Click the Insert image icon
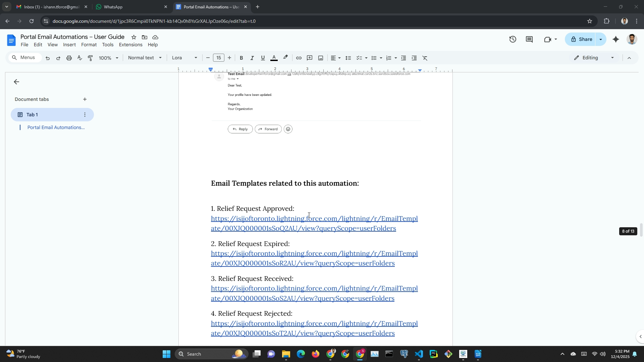The height and width of the screenshot is (362, 644). pyautogui.click(x=321, y=58)
